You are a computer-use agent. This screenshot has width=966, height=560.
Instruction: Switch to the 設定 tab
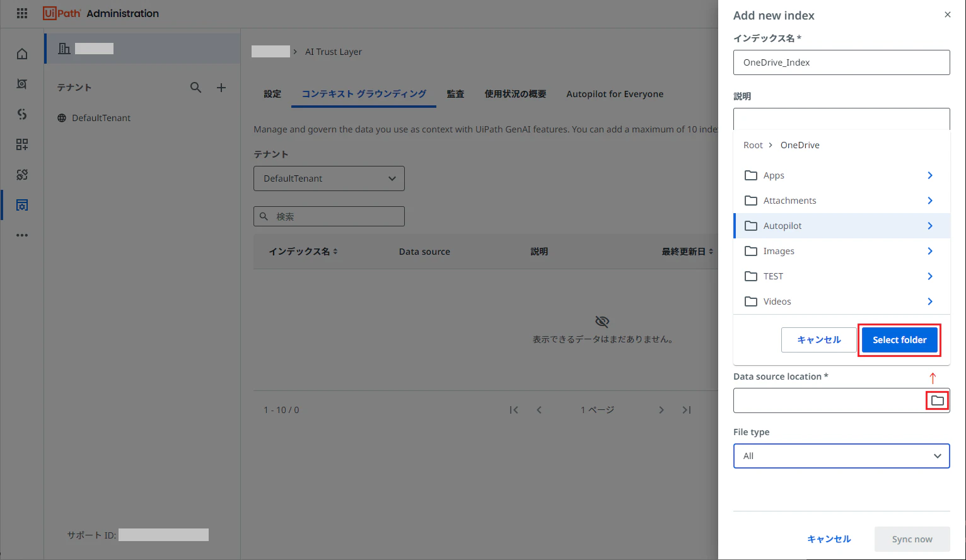point(272,94)
